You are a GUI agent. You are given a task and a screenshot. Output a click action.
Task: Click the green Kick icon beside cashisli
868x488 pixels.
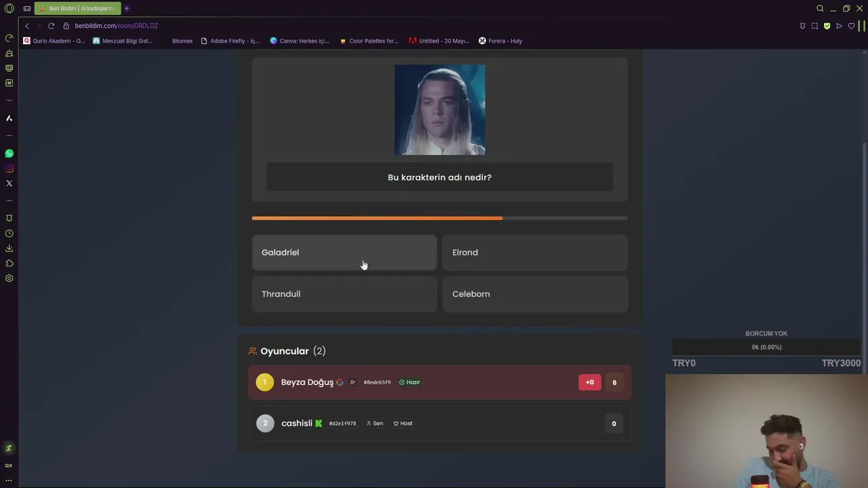tap(319, 424)
